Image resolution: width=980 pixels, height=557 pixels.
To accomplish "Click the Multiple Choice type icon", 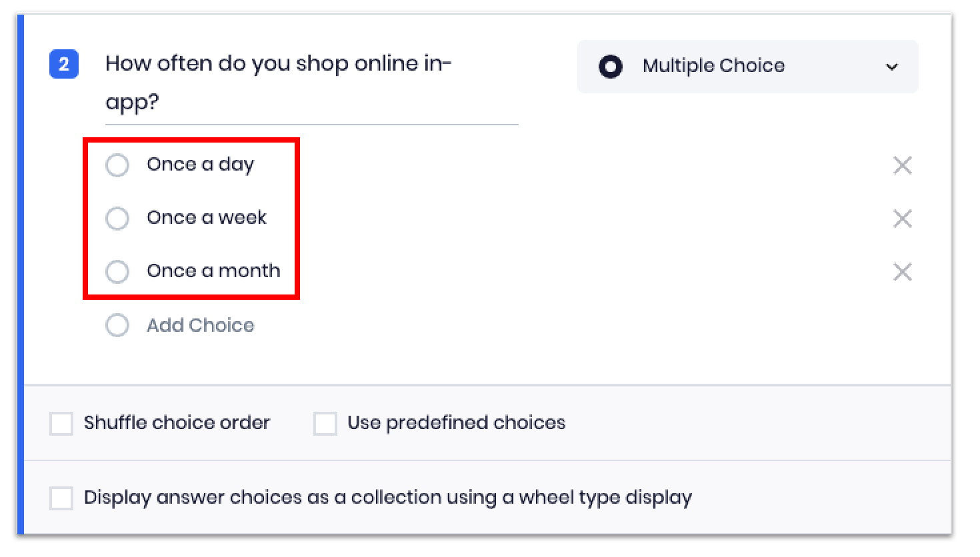I will tap(610, 66).
